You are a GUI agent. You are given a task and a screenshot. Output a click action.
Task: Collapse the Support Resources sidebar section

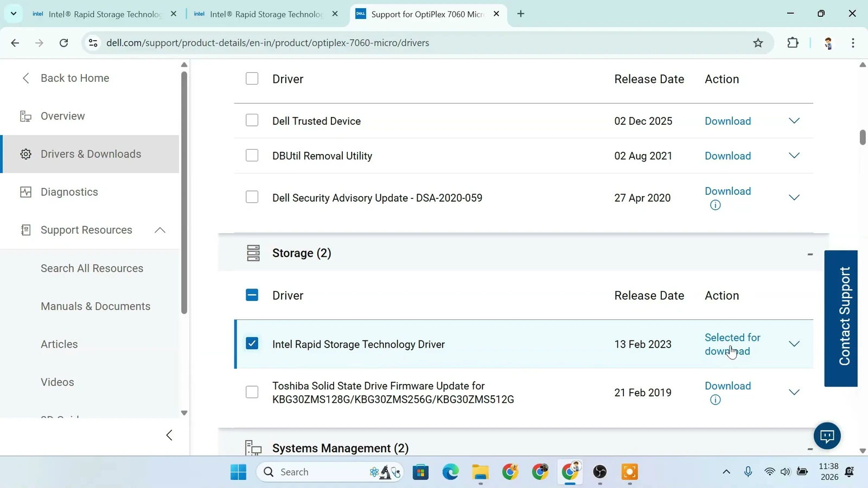point(159,230)
